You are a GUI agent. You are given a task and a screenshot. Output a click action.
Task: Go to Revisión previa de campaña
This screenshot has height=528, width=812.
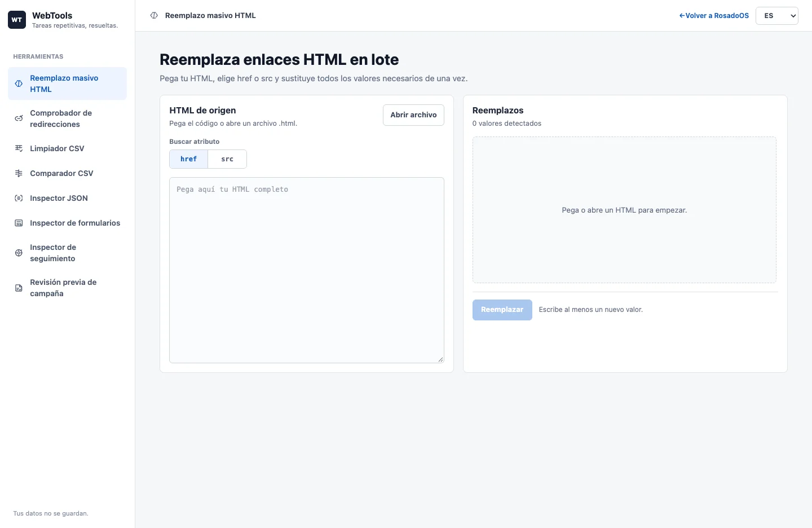67,288
